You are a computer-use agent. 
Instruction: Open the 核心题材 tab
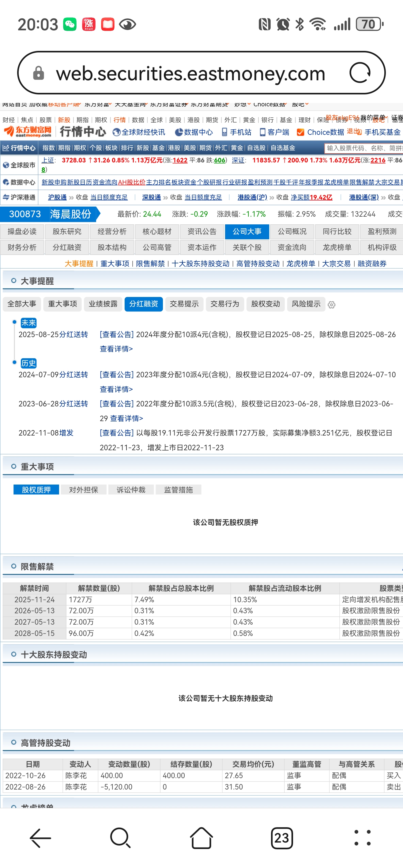coord(157,231)
